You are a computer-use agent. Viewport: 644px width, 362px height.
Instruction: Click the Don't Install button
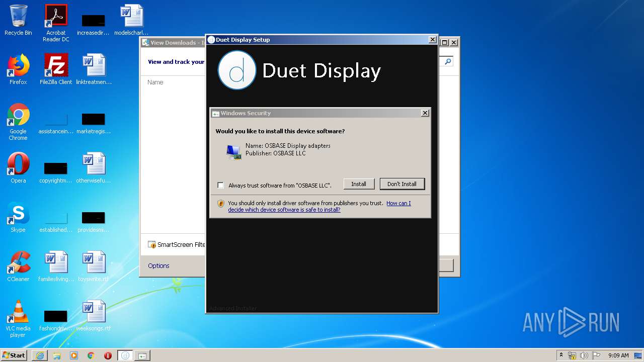click(x=402, y=184)
